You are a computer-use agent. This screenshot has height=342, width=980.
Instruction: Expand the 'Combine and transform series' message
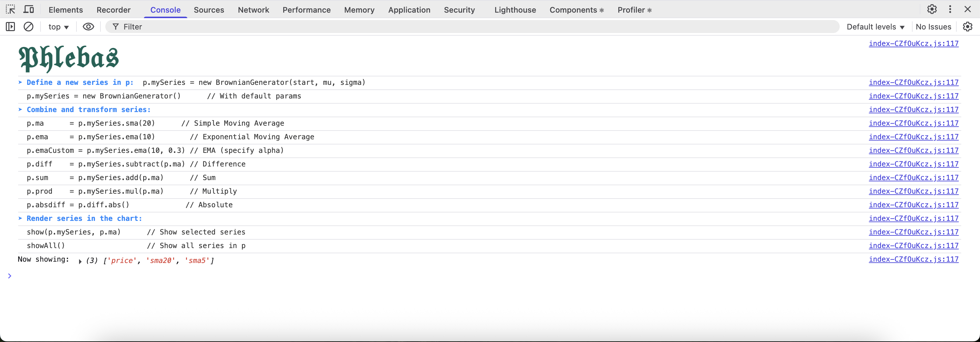pos(20,110)
